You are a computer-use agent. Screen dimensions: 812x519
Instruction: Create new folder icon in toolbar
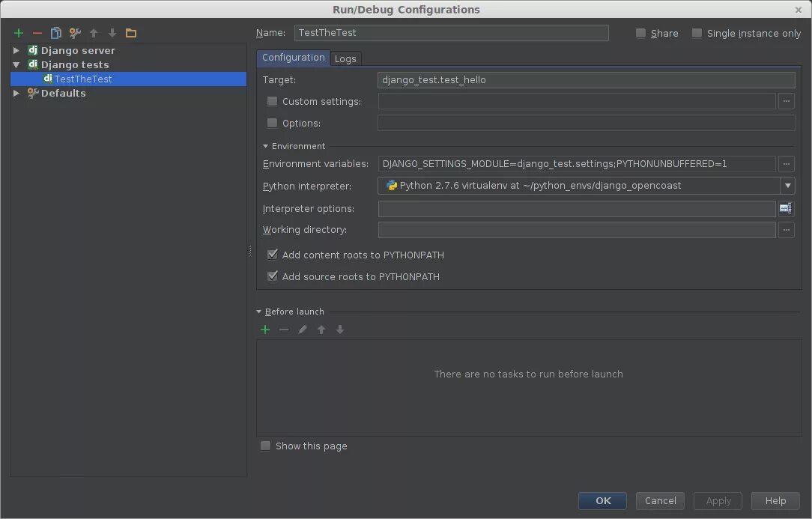pos(131,33)
